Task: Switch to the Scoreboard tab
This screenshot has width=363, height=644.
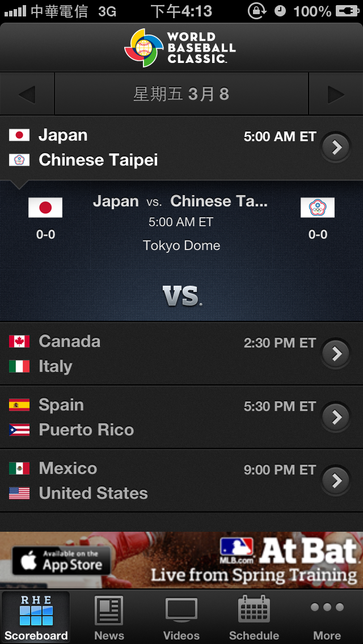Action: [36, 617]
